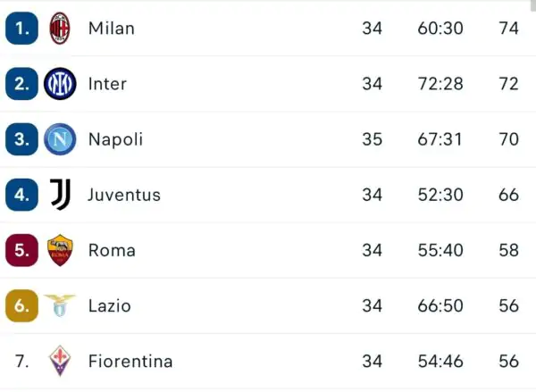Click Milan's 74 points value
Viewport: 536px width, 392px height.
[508, 29]
